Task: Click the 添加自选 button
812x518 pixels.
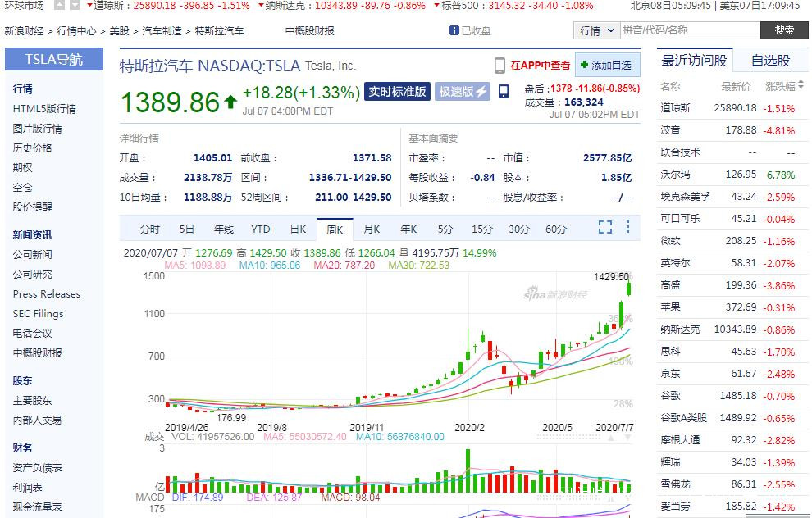Action: coord(607,66)
